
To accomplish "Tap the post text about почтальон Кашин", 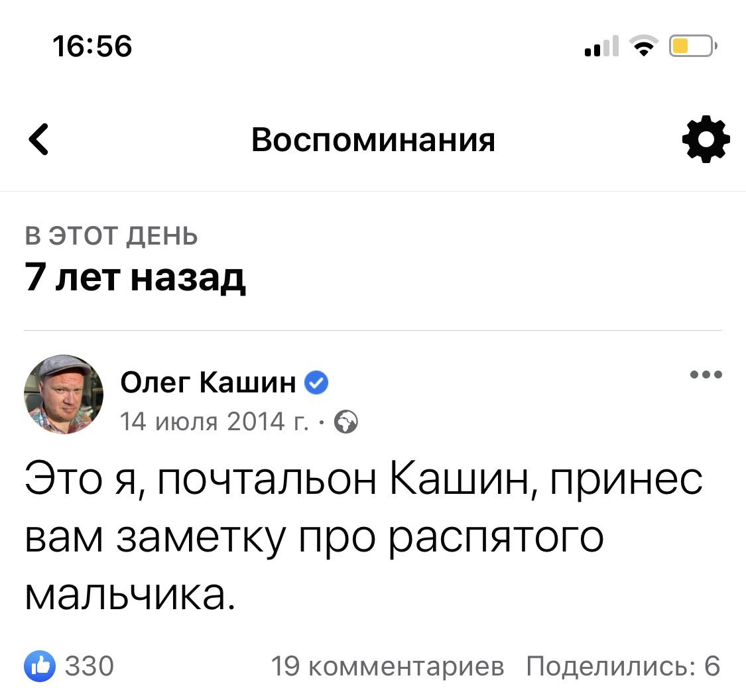I will click(x=363, y=536).
